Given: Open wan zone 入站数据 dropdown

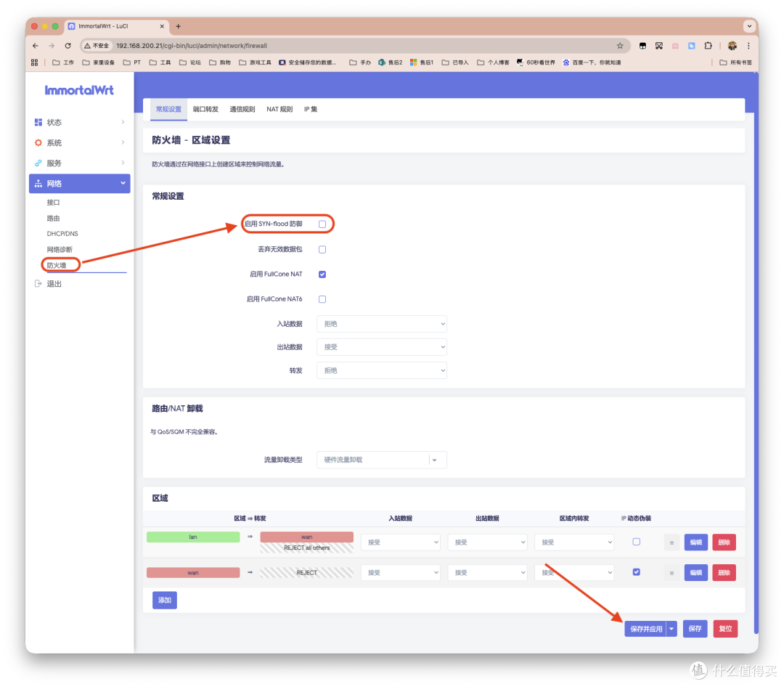Looking at the screenshot, I should point(401,573).
